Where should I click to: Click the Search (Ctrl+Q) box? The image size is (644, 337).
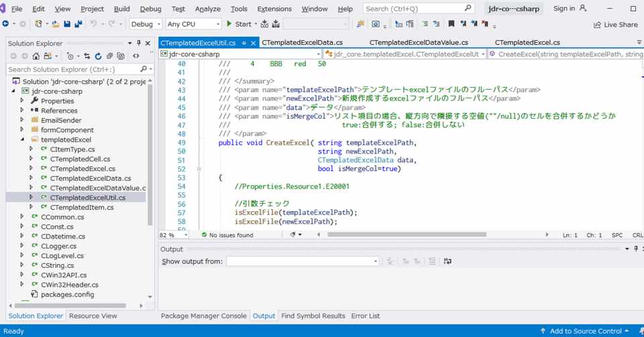(x=419, y=8)
